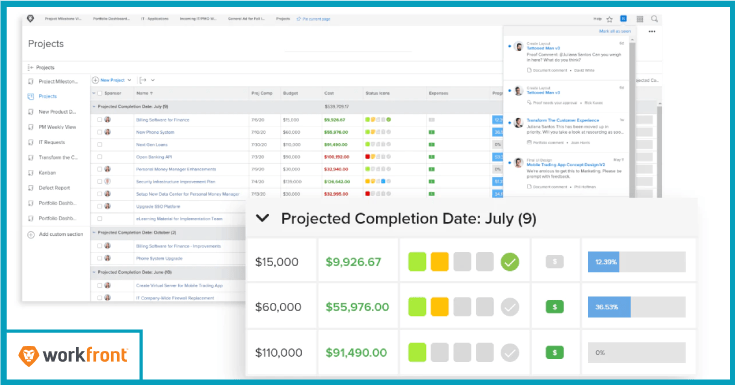This screenshot has width=735, height=385.
Task: Check the Phone System Upgrade row checkbox
Action: point(99,258)
